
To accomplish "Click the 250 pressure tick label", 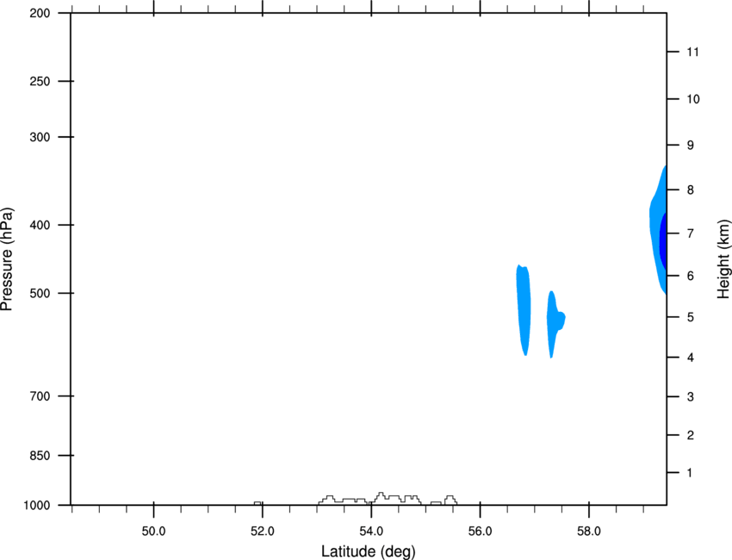I will pyautogui.click(x=40, y=81).
